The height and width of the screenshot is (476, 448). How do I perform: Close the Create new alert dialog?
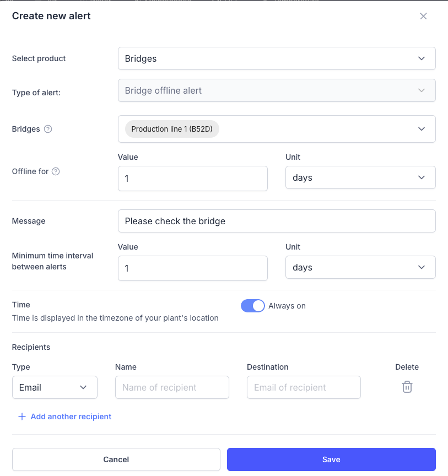tap(423, 16)
